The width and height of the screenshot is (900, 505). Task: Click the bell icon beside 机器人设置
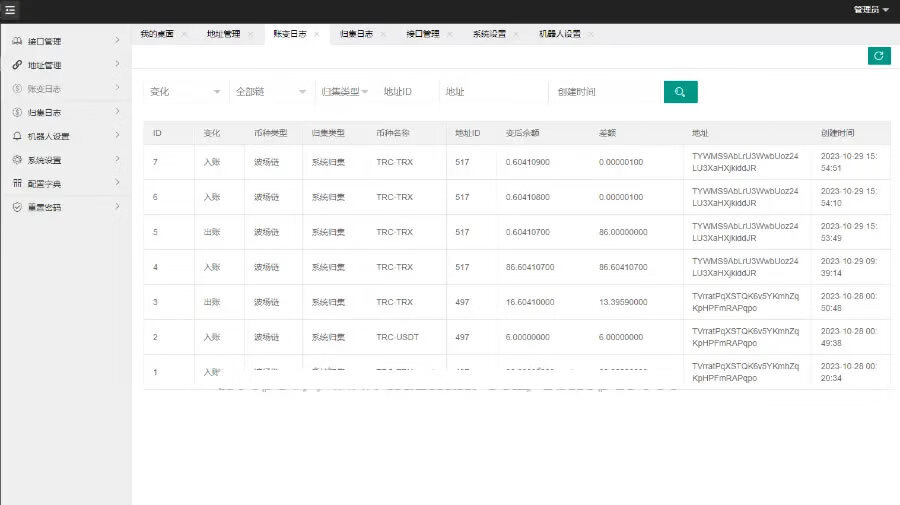click(x=17, y=136)
